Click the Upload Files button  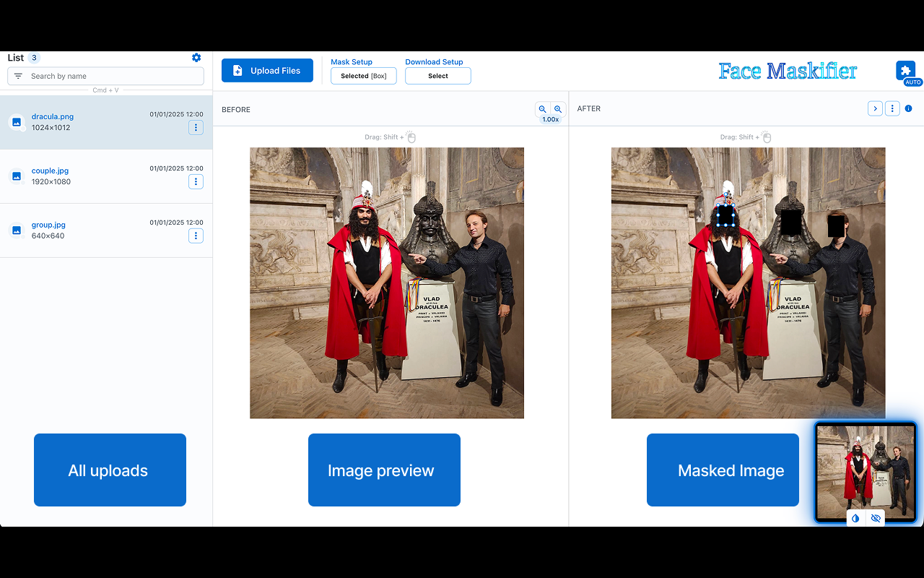tap(267, 70)
